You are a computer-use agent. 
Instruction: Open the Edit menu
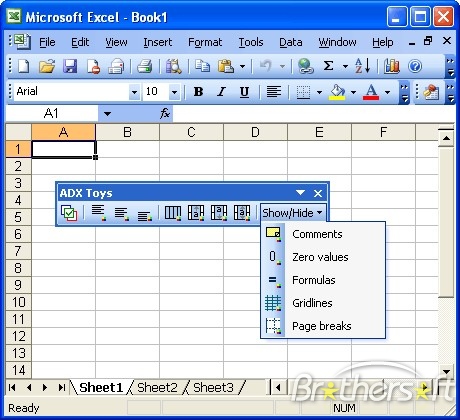(80, 42)
